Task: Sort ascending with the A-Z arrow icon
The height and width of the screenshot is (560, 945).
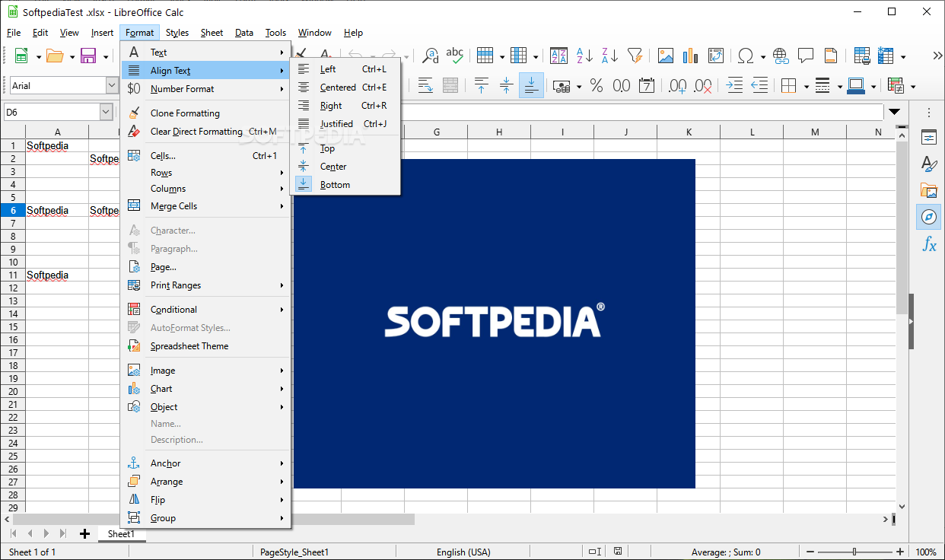Action: [x=584, y=56]
